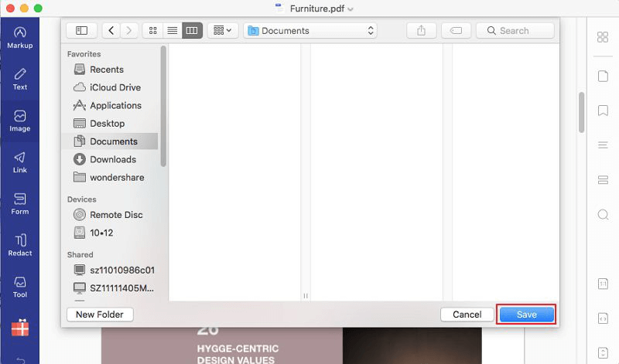Select the Form tool
This screenshot has width=619, height=364.
pos(20,204)
